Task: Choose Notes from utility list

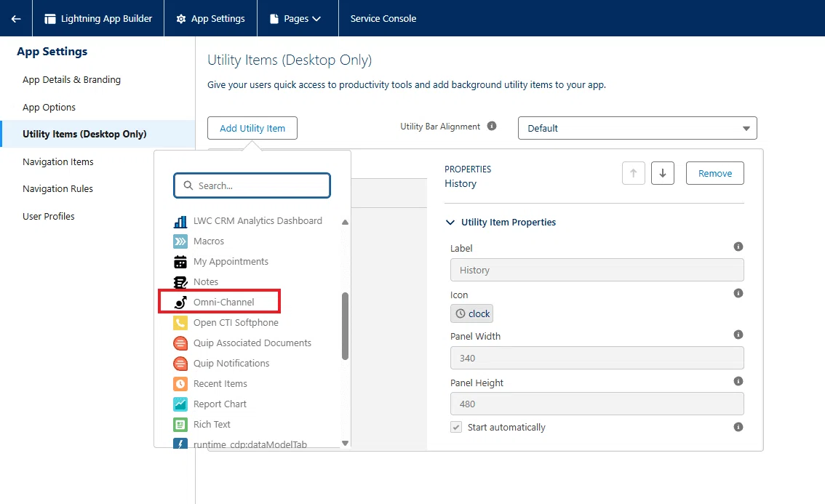Action: point(205,281)
